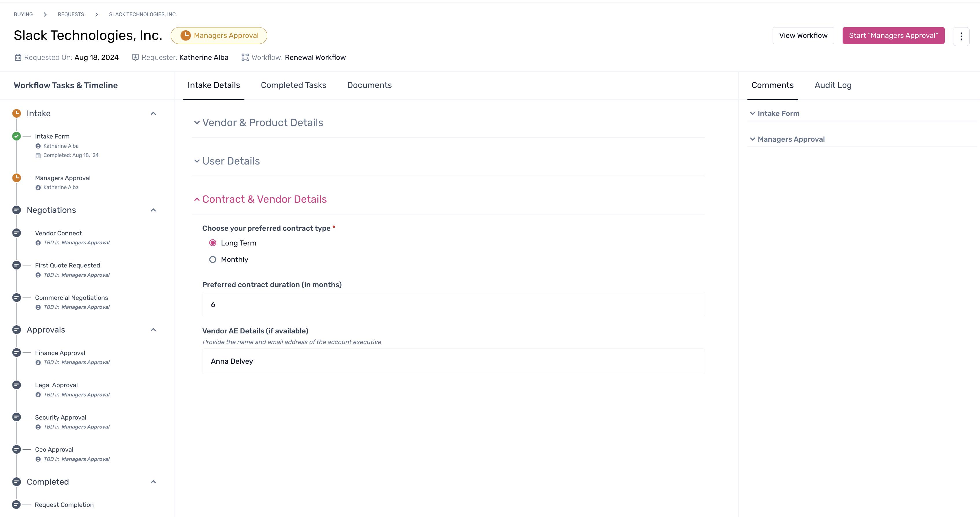Click the green checkmark for Intake Form
The height and width of the screenshot is (517, 980).
click(x=16, y=136)
